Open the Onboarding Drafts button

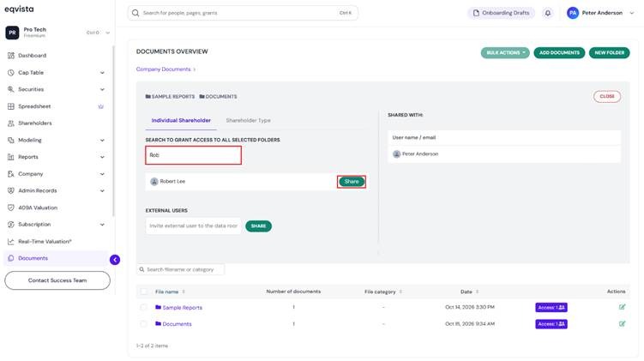tap(501, 13)
